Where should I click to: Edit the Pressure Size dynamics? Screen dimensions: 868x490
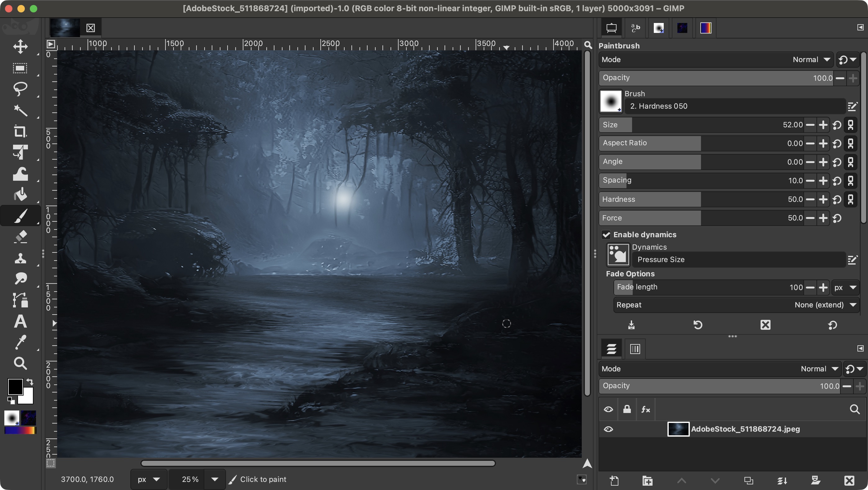(x=852, y=260)
